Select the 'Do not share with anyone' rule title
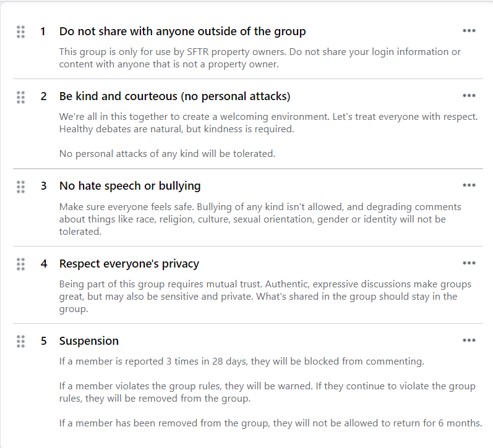 [182, 32]
